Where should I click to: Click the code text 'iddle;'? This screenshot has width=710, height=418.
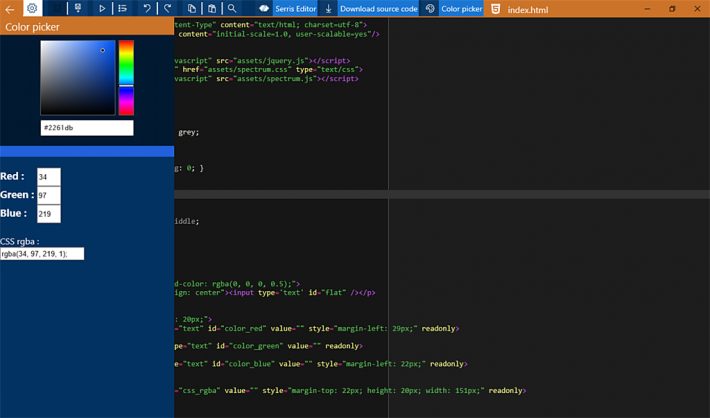pos(187,221)
